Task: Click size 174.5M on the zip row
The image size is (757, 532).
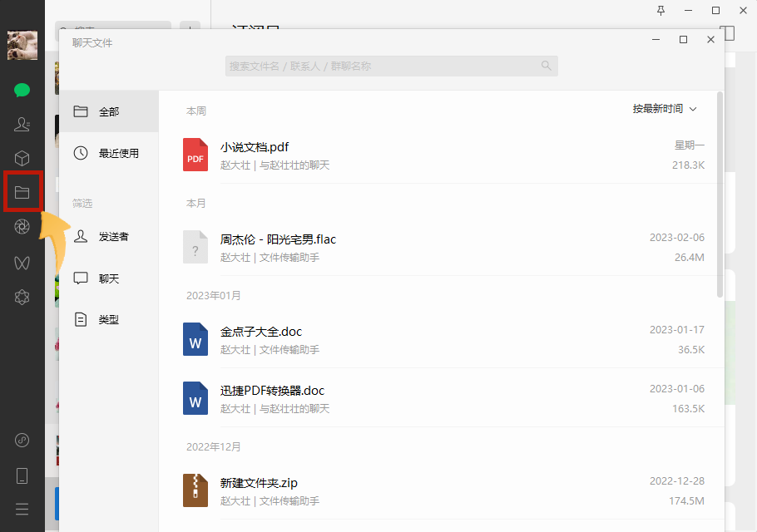Action: click(x=686, y=501)
